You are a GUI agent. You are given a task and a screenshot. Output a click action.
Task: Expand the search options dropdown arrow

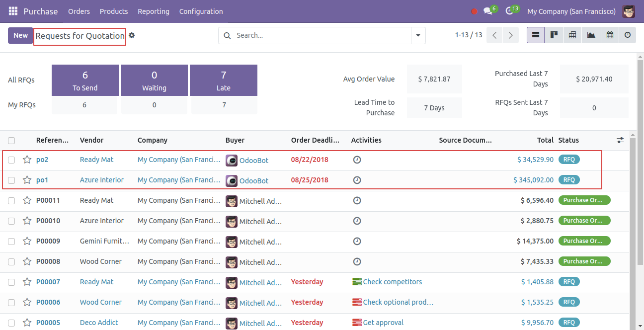coord(418,35)
